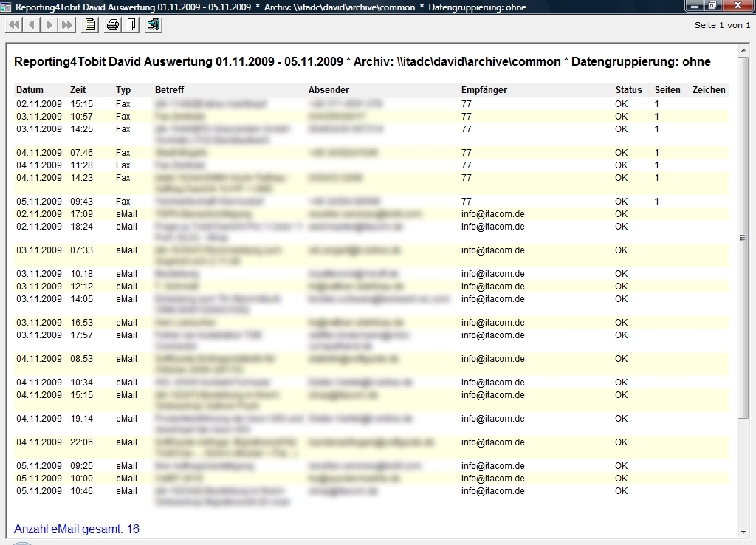Click the OK status in the 10:18 row
Image resolution: width=756 pixels, height=545 pixels.
[622, 273]
